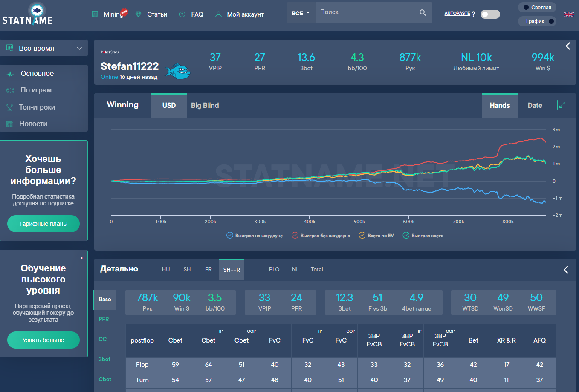The width and height of the screenshot is (579, 392).
Task: Click the pulse icon beside Основное
Action: 10,74
